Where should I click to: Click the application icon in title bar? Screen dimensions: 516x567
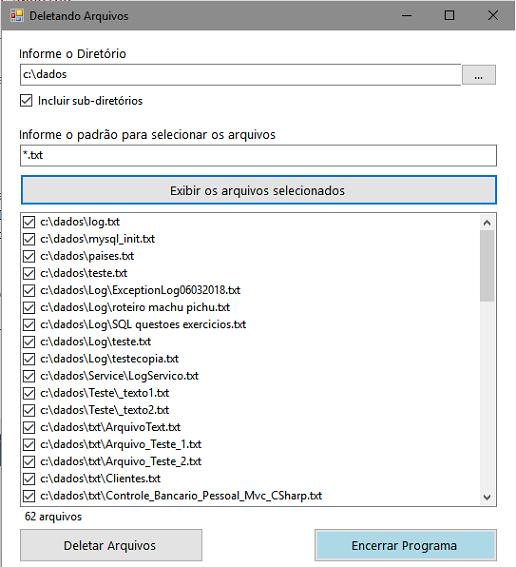point(17,16)
